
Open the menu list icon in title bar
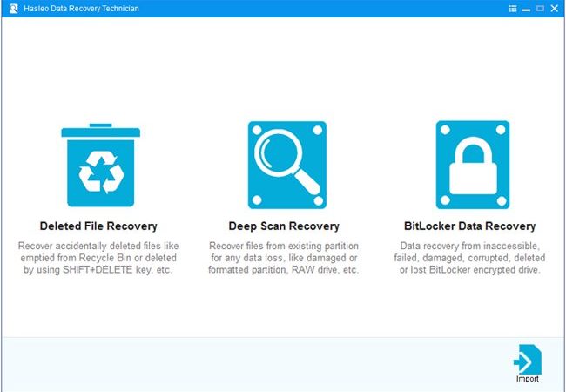click(x=513, y=9)
